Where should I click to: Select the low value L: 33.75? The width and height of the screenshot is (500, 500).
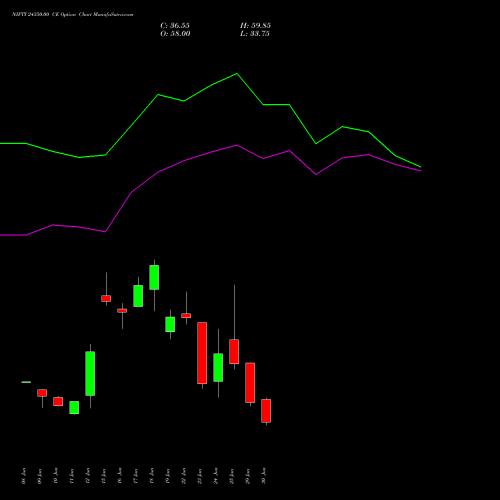[255, 34]
